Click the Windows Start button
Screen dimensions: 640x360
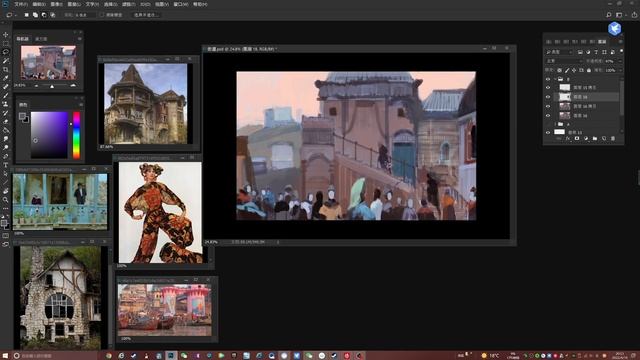pos(5,356)
